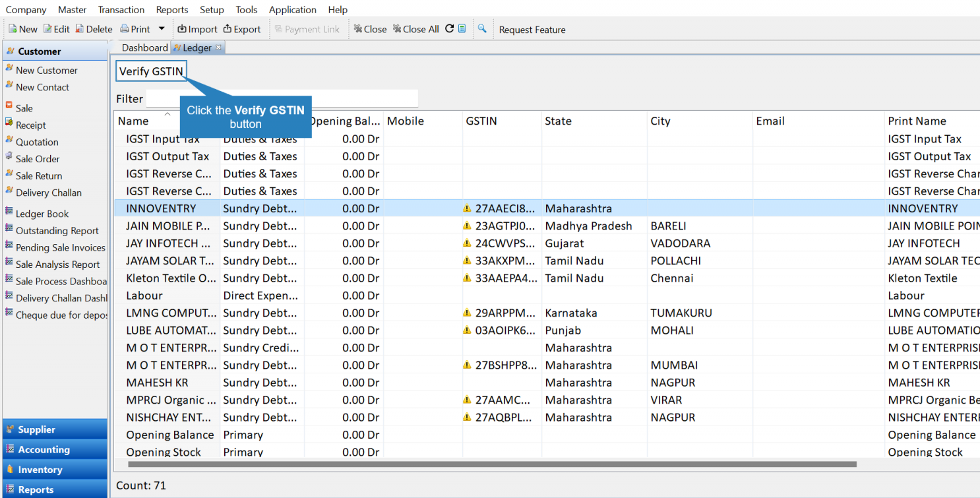This screenshot has height=498, width=980.
Task: Open the Help menu
Action: coord(338,10)
